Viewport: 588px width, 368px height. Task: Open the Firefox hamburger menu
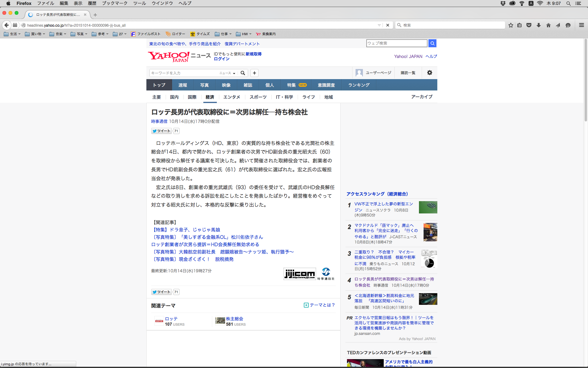pyautogui.click(x=581, y=25)
